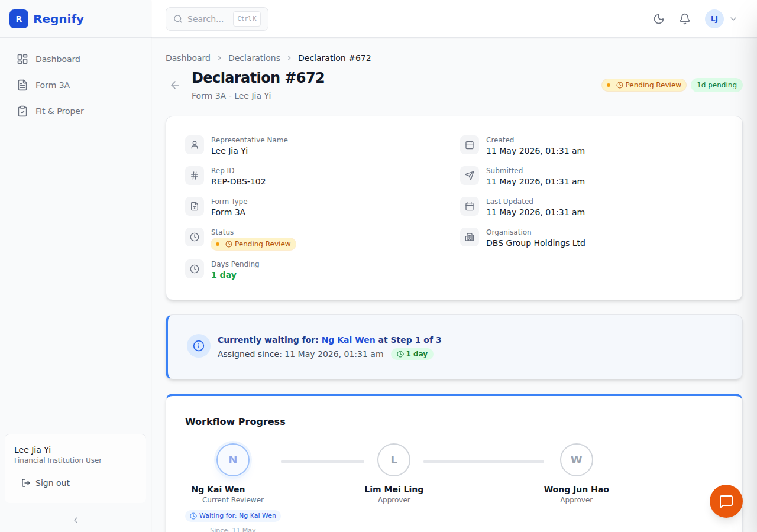Click the Form 3A document icon
The image size is (757, 532).
(x=22, y=85)
